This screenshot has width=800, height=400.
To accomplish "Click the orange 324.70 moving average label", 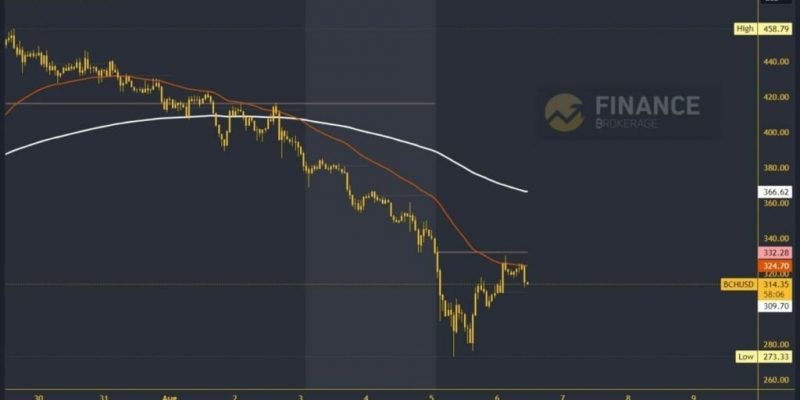I will coord(776,265).
